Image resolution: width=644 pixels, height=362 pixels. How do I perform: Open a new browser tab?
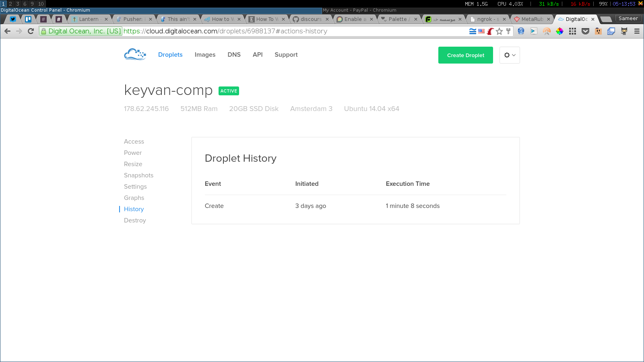tap(606, 19)
